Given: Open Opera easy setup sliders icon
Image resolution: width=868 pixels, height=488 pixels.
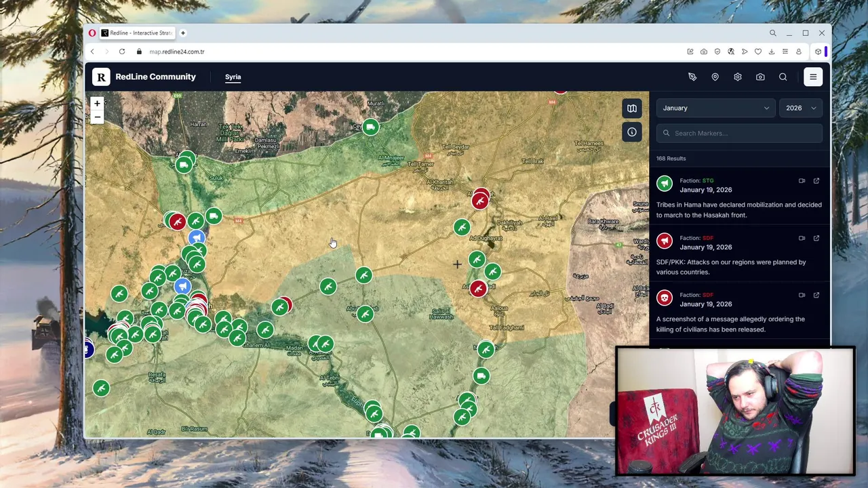Looking at the screenshot, I should tap(785, 52).
